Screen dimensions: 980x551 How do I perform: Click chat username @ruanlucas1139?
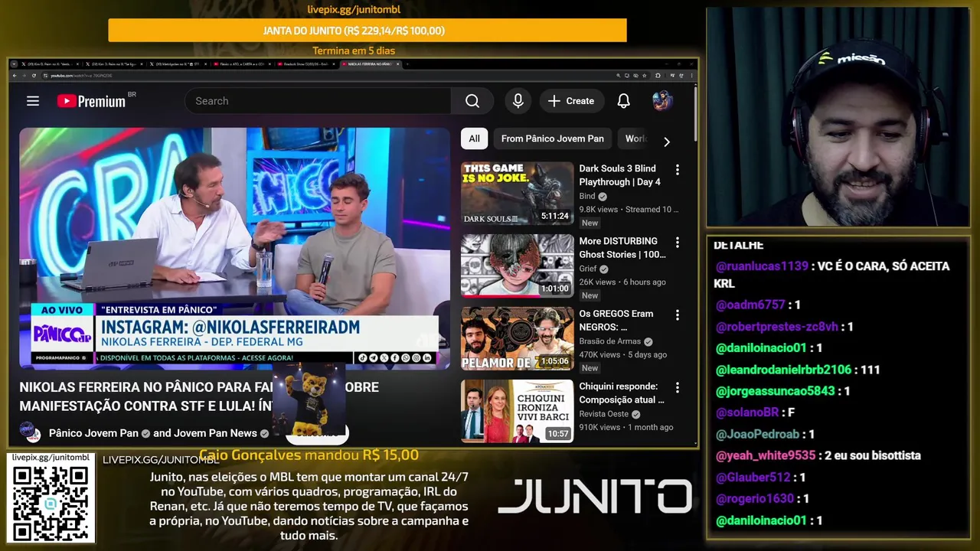click(x=762, y=266)
